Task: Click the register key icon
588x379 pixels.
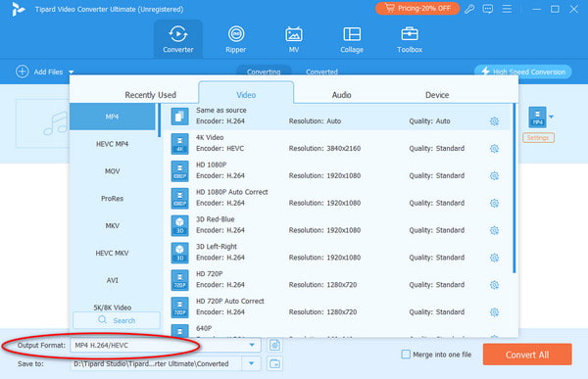Action: (469, 9)
